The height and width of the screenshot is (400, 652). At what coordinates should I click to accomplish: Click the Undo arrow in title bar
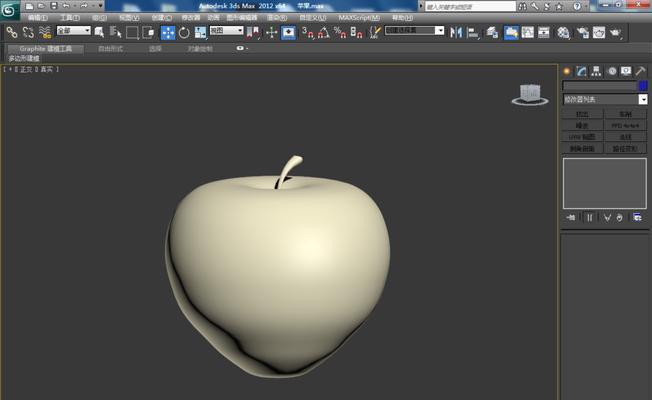click(x=66, y=6)
